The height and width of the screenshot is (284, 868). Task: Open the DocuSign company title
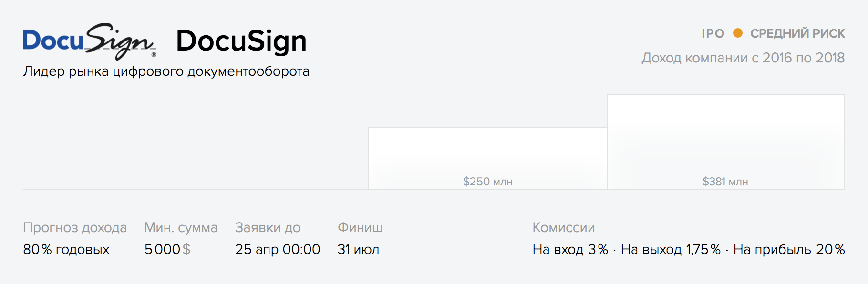241,41
